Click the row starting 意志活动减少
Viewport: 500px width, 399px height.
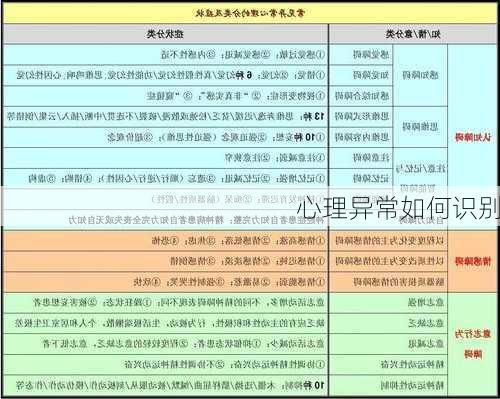pyautogui.click(x=165, y=344)
